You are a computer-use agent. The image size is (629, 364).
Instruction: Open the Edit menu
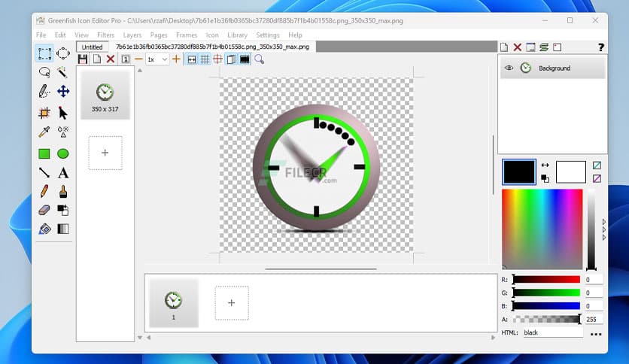(60, 35)
